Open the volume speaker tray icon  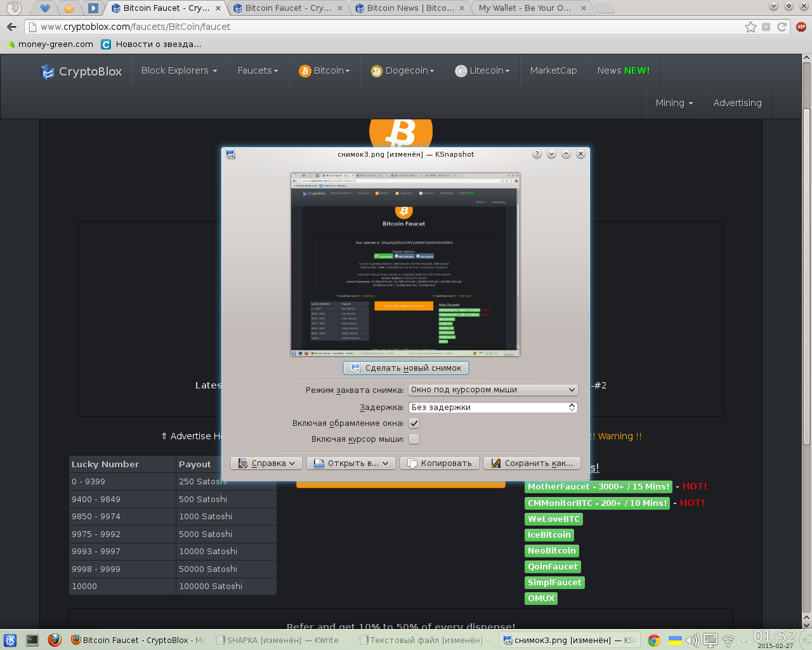tap(693, 640)
